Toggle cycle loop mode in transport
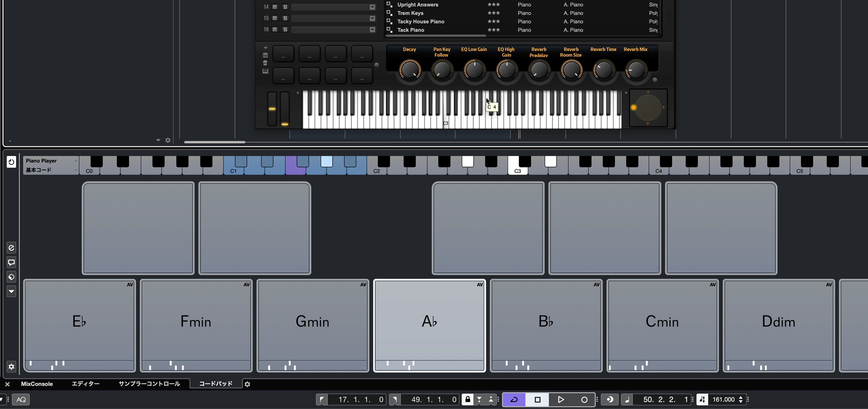The image size is (868, 409). tap(514, 399)
